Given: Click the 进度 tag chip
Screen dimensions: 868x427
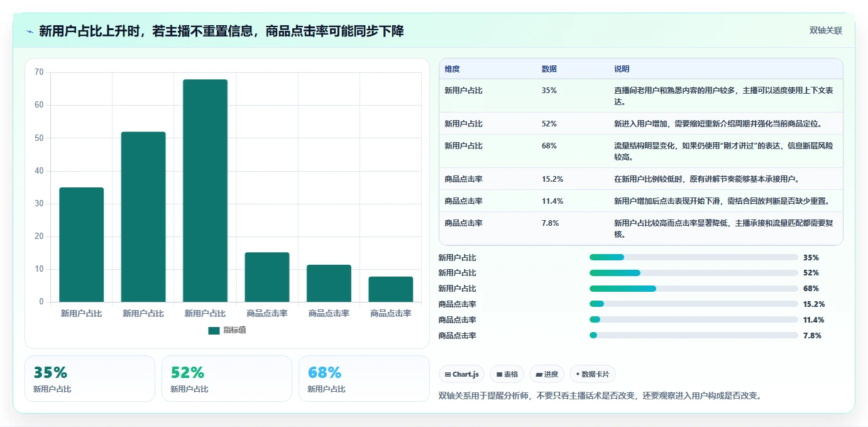Looking at the screenshot, I should coord(547,374).
